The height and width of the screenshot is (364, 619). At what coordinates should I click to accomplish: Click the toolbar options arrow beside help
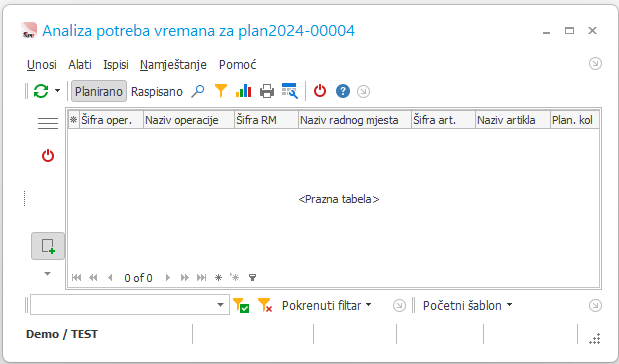[x=363, y=92]
